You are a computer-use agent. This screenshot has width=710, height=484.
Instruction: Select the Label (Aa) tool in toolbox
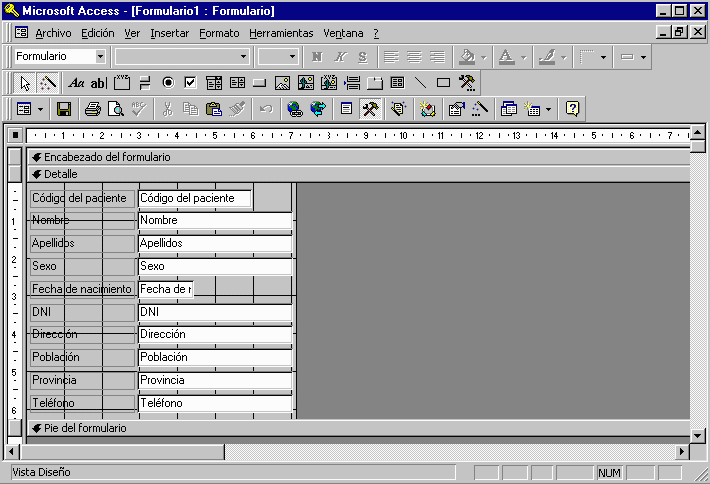[x=76, y=83]
